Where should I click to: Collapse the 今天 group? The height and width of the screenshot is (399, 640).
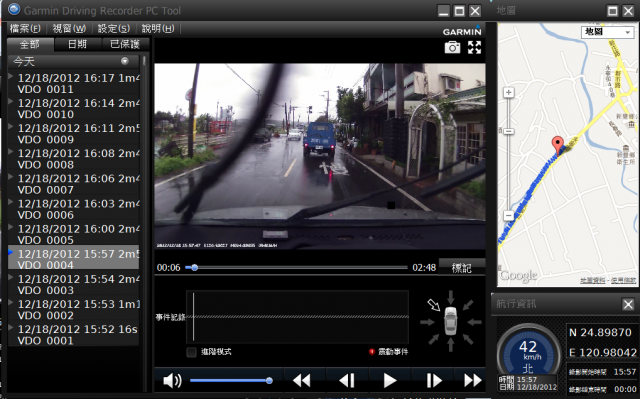[x=125, y=61]
